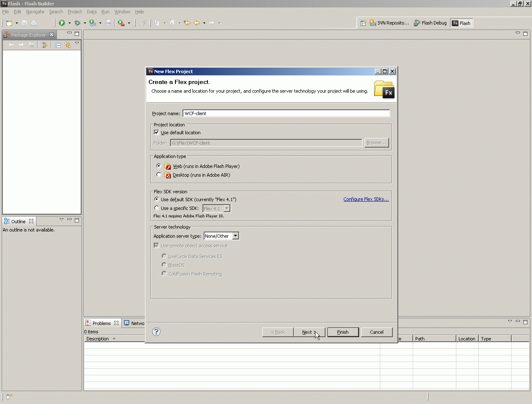Click the Open Perspective icon

point(363,23)
